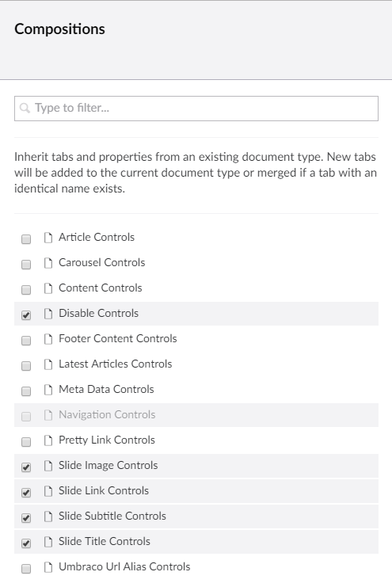Click the document icon next to Carousel Controls
The image size is (392, 587).
pos(48,263)
